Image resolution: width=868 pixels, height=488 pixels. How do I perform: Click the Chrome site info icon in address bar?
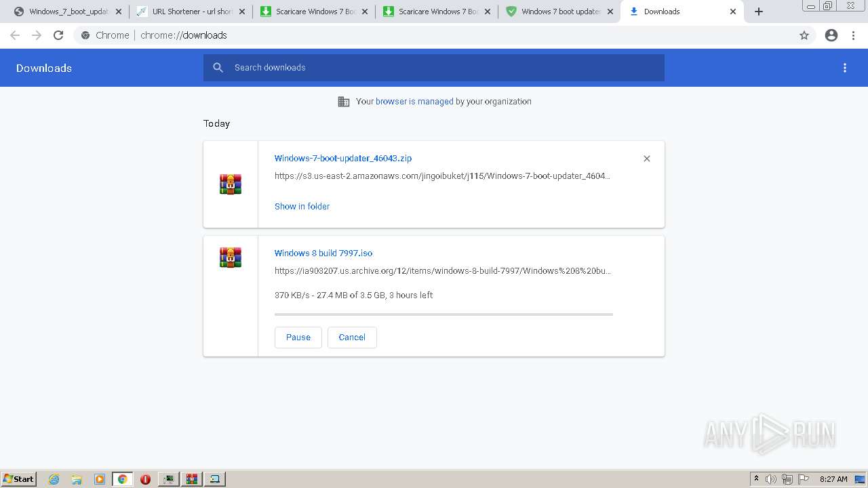(x=85, y=35)
